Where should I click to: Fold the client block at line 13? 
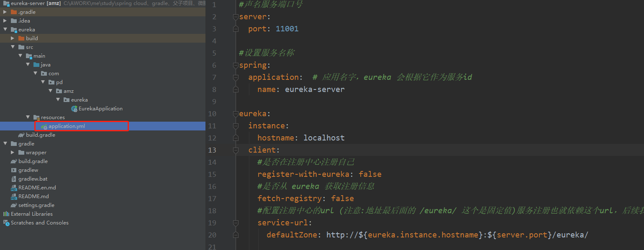[x=236, y=151]
